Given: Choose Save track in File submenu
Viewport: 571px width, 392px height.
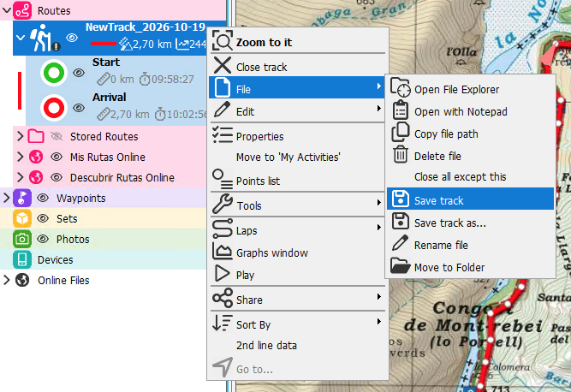Looking at the screenshot, I should (471, 199).
